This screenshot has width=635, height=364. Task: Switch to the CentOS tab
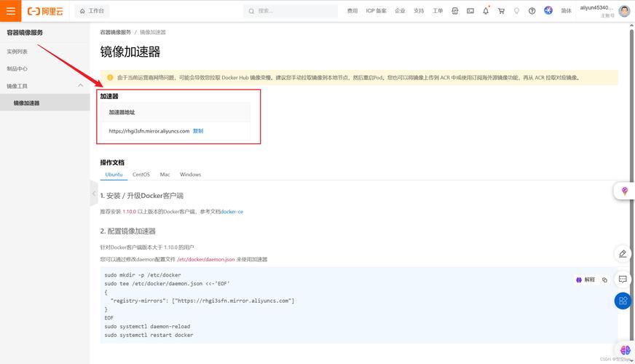tap(141, 175)
